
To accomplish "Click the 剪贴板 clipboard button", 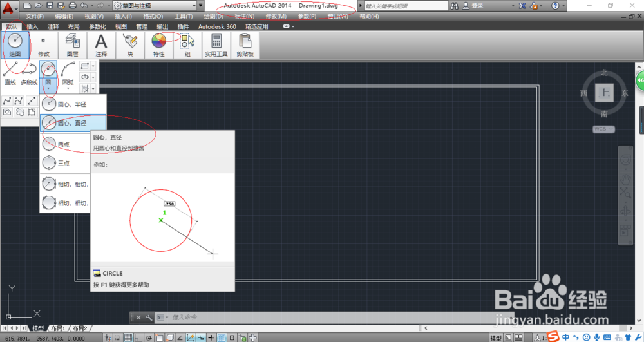I will (x=245, y=44).
